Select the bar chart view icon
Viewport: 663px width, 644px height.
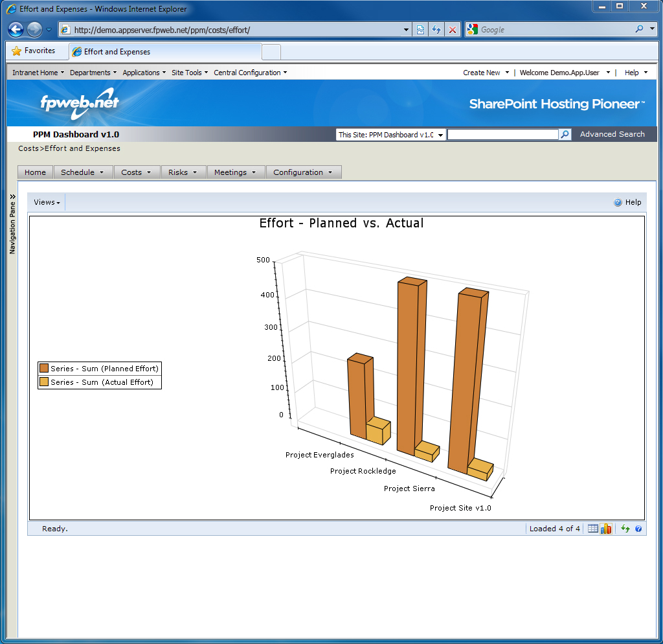click(x=606, y=529)
